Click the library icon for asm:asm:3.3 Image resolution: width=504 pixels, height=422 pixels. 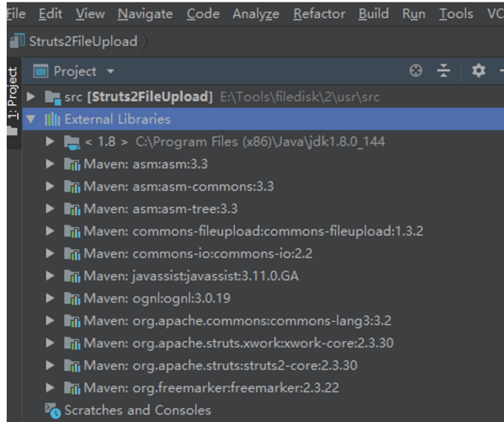(x=72, y=164)
